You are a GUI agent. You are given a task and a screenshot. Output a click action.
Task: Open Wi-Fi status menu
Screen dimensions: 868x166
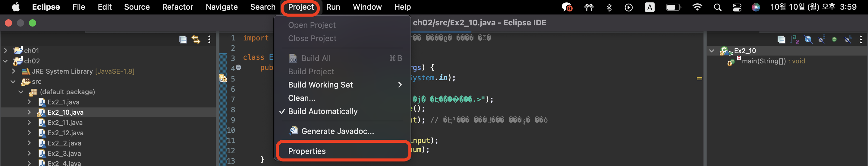tap(697, 7)
